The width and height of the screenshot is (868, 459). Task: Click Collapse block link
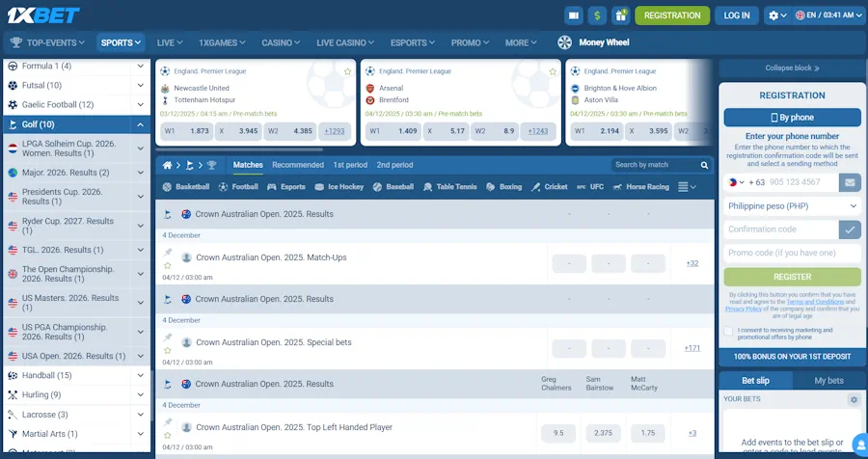pyautogui.click(x=792, y=68)
